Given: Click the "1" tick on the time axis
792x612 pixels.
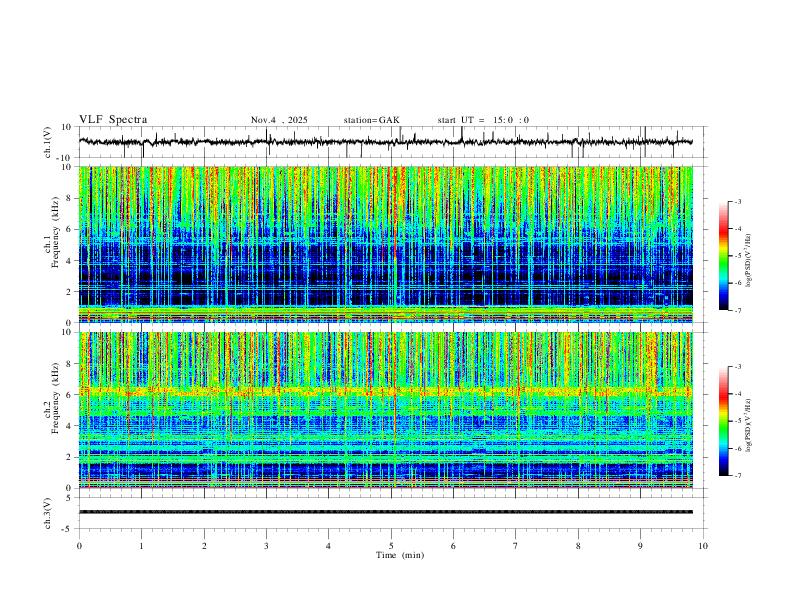Looking at the screenshot, I should (141, 546).
